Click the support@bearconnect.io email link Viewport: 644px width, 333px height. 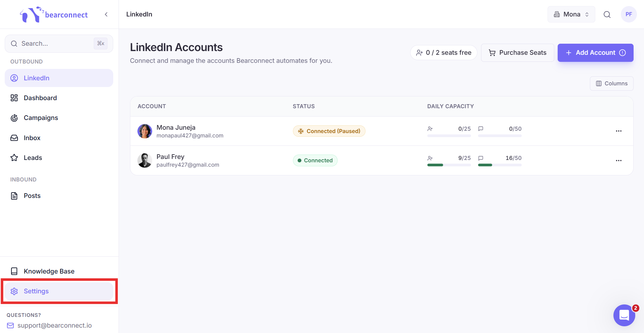click(x=54, y=325)
